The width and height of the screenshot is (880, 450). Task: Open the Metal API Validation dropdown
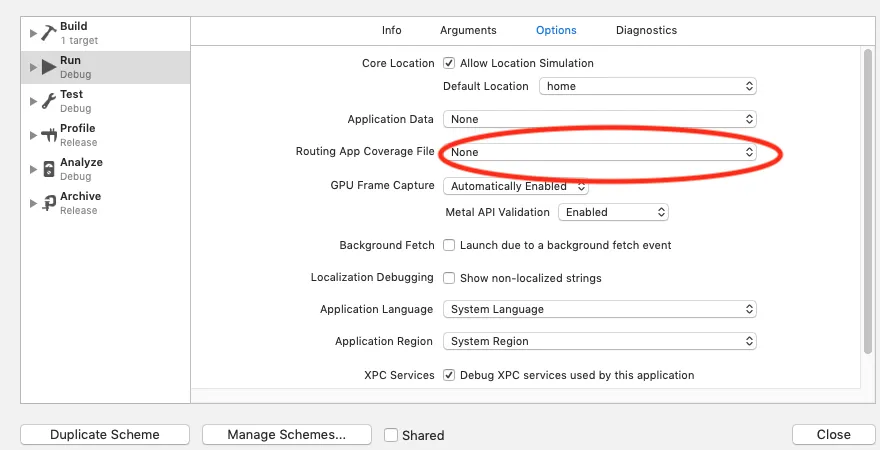[613, 212]
